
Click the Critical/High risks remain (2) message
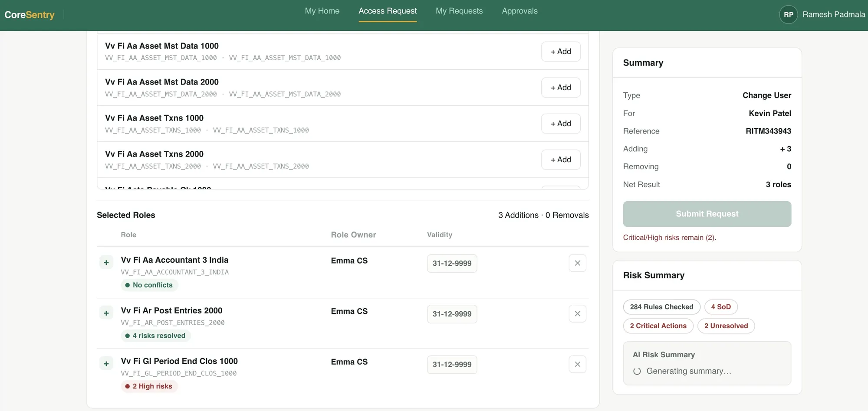point(670,238)
